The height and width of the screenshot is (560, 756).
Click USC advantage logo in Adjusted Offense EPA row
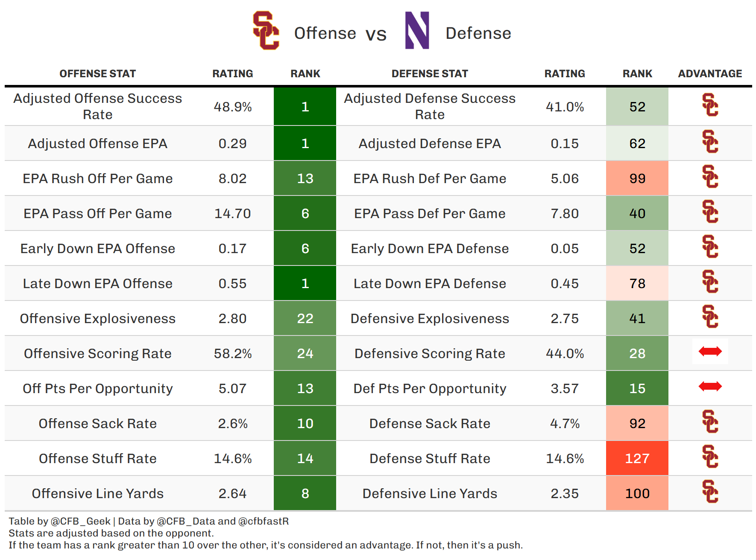click(710, 142)
